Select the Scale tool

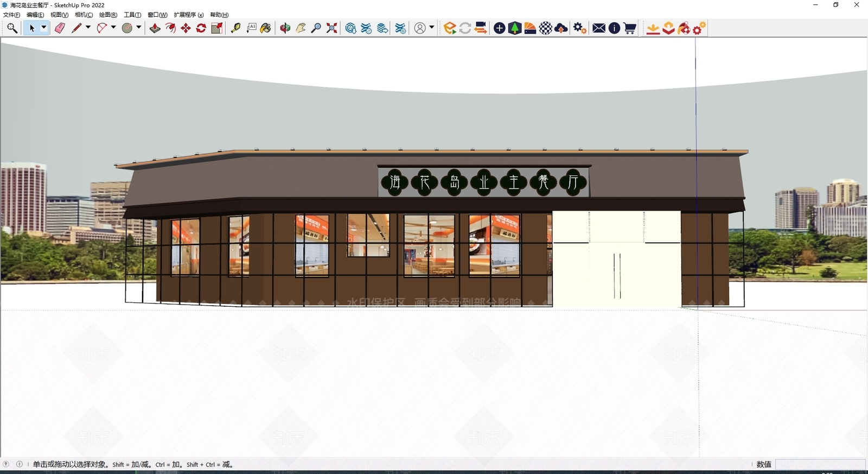pos(217,28)
